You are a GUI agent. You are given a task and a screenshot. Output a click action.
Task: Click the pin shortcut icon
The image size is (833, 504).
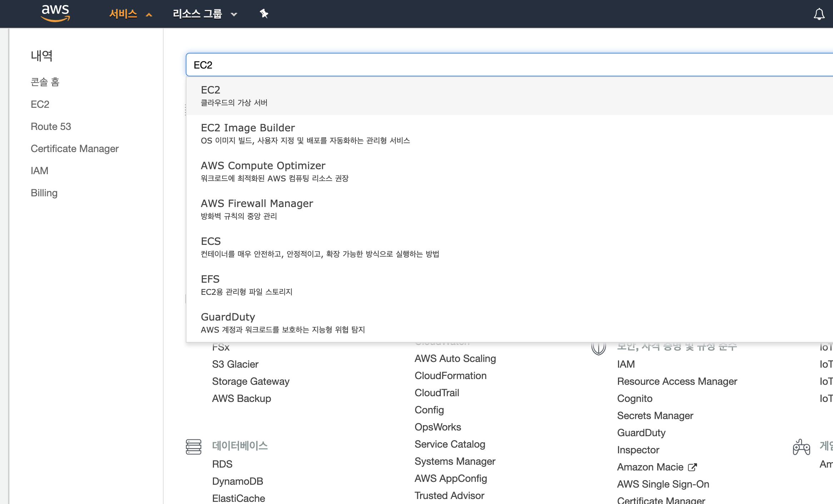[x=264, y=14]
